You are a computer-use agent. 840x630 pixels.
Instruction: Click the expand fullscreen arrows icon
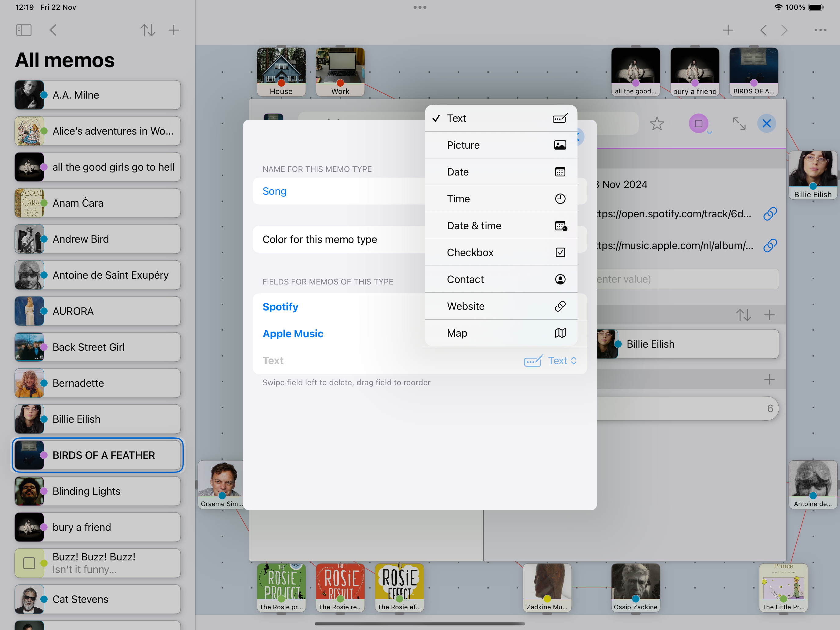pyautogui.click(x=739, y=123)
